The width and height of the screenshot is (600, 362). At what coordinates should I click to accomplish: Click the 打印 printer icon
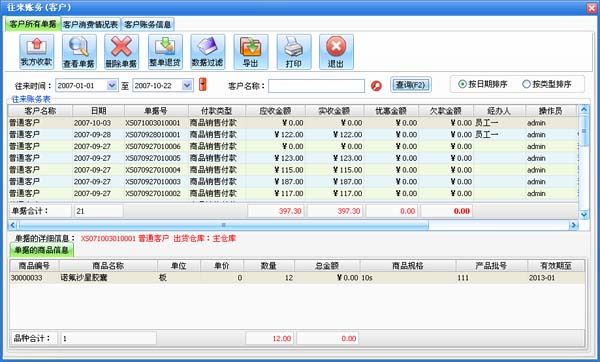pos(294,52)
